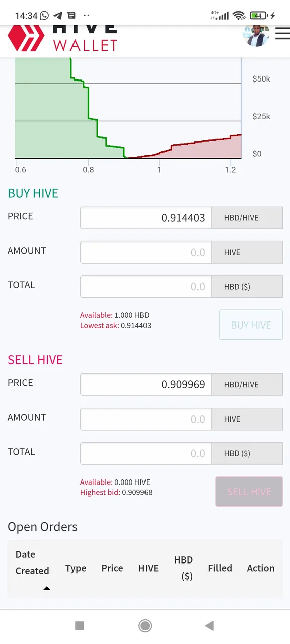Viewport: 290px width, 644px height.
Task: Sort open orders by Price column
Action: (x=112, y=568)
